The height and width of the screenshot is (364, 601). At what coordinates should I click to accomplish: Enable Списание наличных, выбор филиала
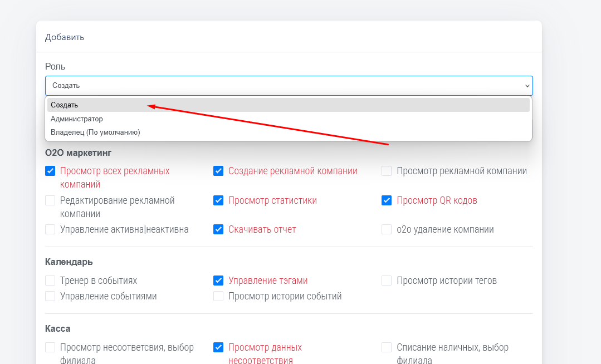tap(387, 347)
